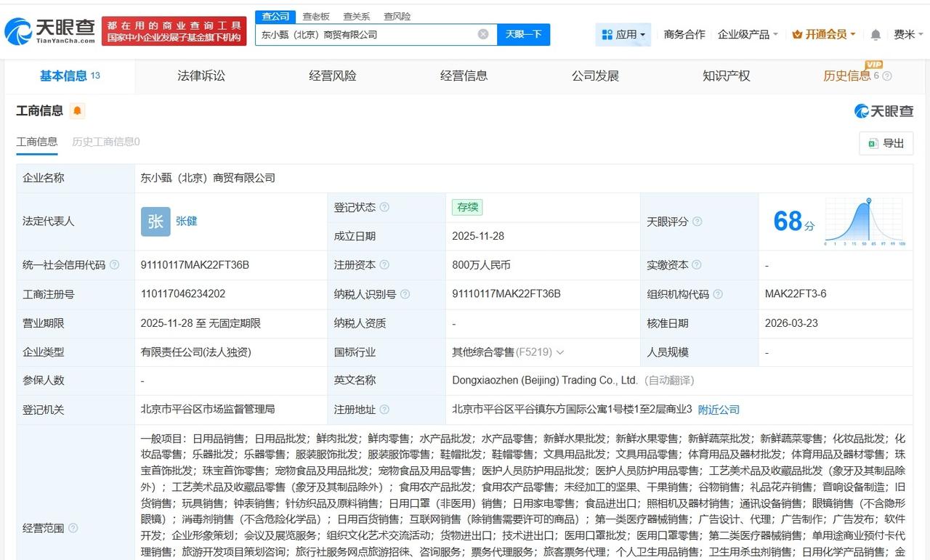Screen dimensions: 930x560
Task: Click company type 有限责任公司(法人独资)
Action: point(196,352)
